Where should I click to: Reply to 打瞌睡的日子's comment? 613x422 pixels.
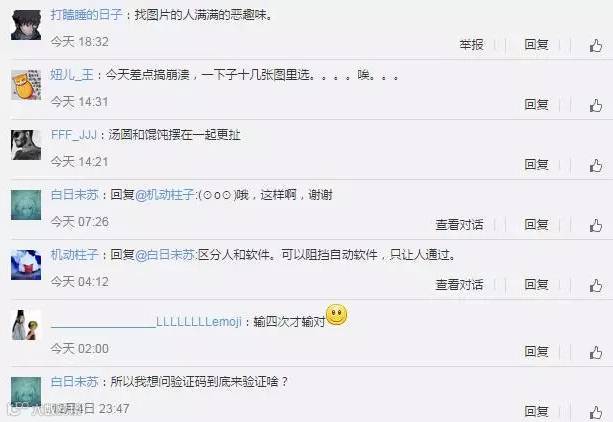pos(536,45)
